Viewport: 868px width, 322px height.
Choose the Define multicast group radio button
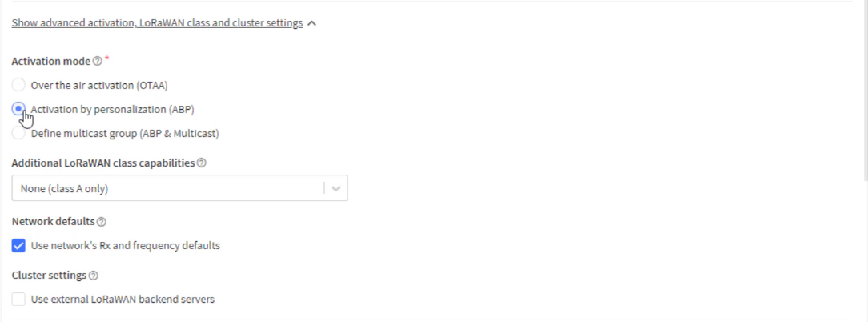point(19,134)
